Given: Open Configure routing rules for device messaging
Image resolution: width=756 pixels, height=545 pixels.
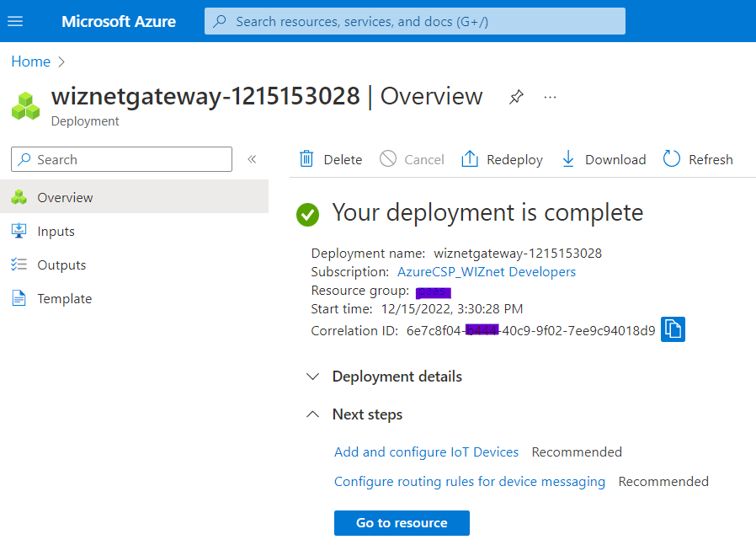Looking at the screenshot, I should (x=470, y=481).
